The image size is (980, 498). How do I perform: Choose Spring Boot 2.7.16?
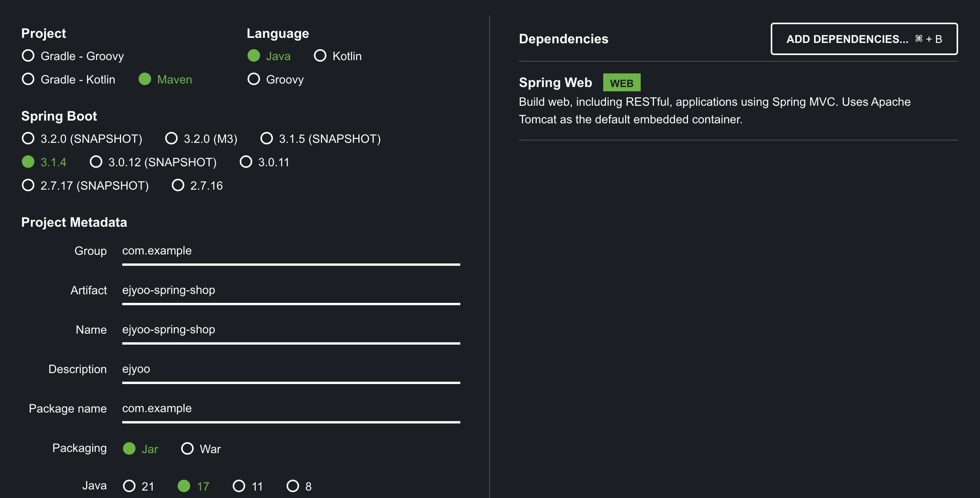178,185
